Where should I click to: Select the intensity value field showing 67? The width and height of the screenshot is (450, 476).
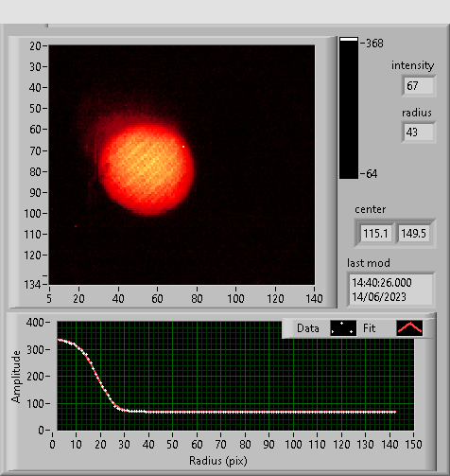click(x=419, y=85)
